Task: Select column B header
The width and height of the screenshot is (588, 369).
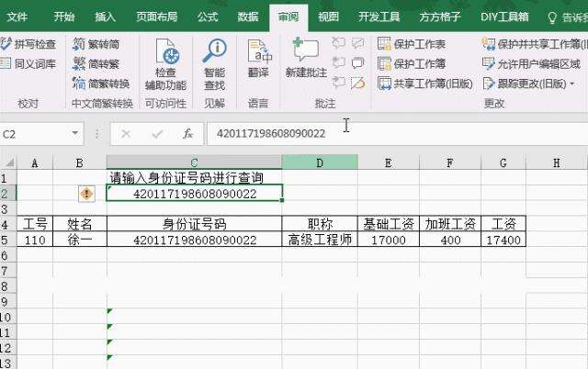Action: click(x=80, y=163)
